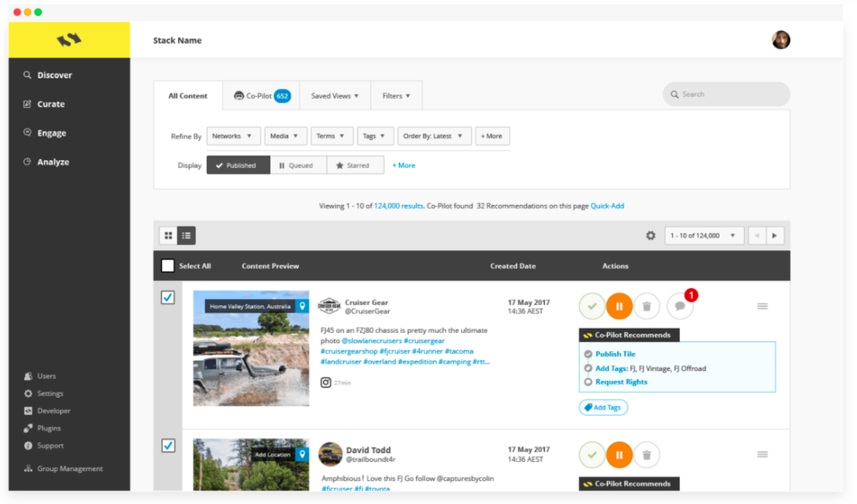Toggle the Select All checkbox
Image resolution: width=857 pixels, height=504 pixels.
[x=167, y=265]
